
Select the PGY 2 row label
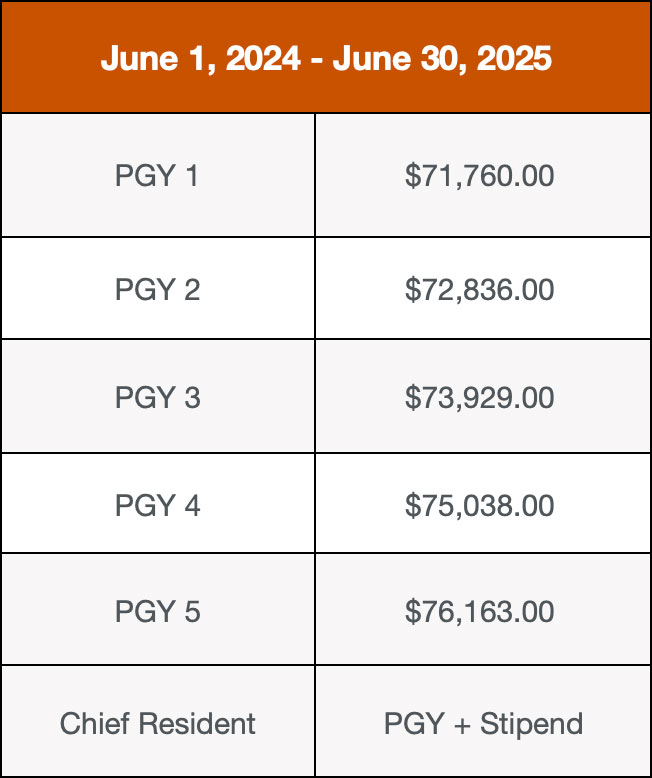coord(157,290)
